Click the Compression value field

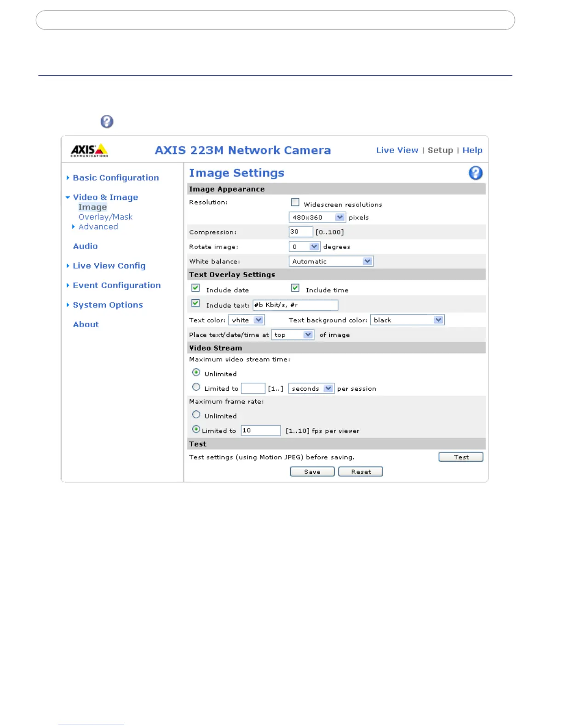click(x=301, y=232)
